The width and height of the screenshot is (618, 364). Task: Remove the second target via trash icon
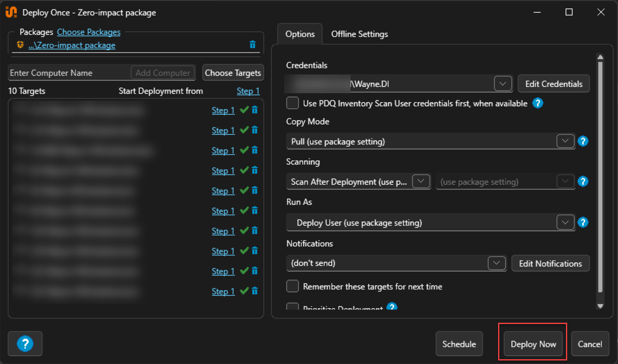click(255, 130)
